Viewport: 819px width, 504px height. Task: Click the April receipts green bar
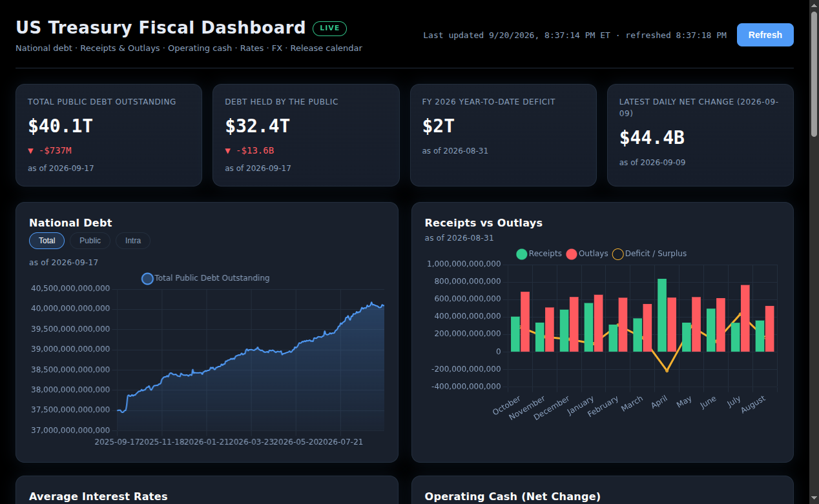[x=662, y=315]
